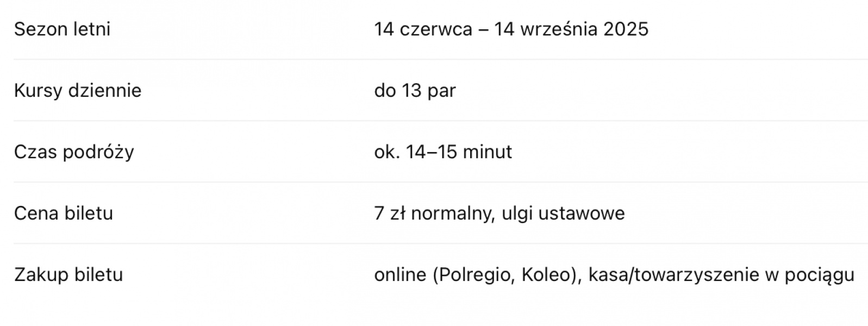Click the "Sezon letni" row label
This screenshot has height=326, width=868.
coord(62,29)
